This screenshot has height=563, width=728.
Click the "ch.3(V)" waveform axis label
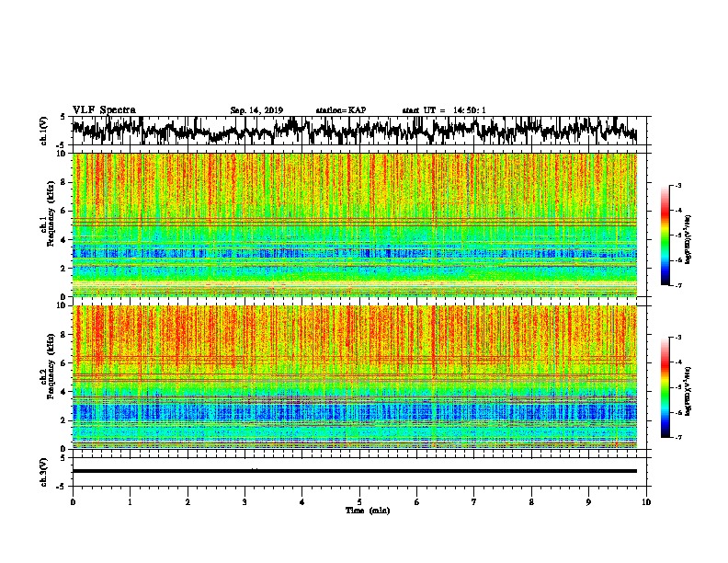coord(44,473)
